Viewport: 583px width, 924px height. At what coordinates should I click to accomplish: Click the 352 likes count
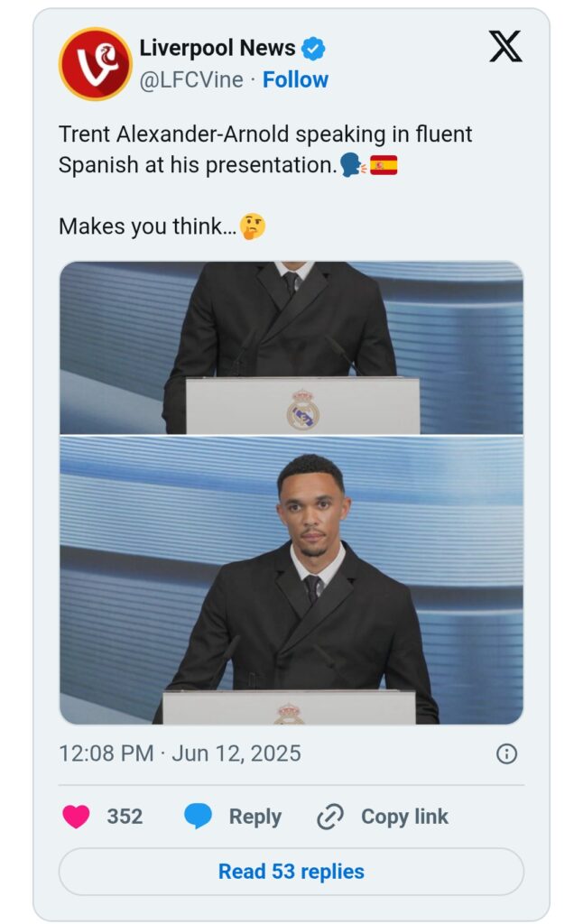(125, 817)
